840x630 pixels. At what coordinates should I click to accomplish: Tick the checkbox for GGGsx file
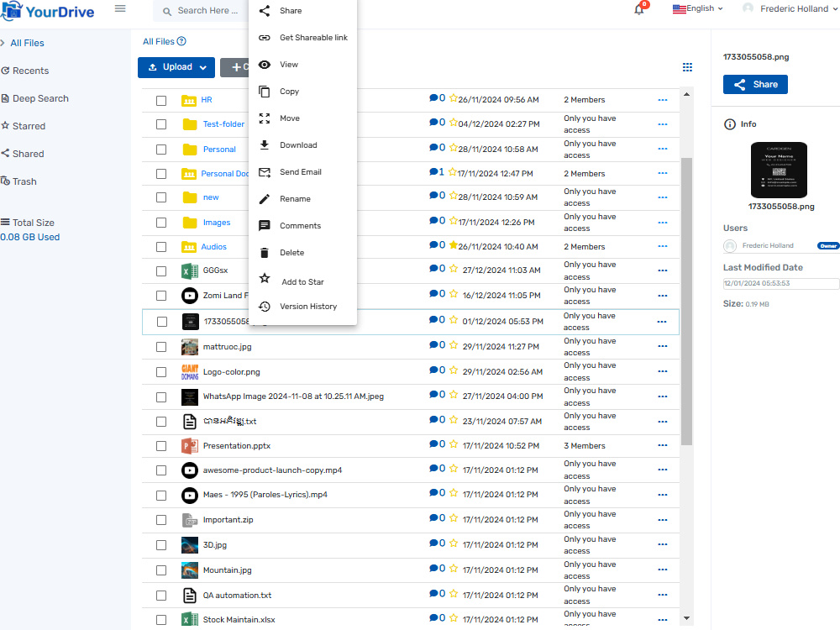(161, 271)
